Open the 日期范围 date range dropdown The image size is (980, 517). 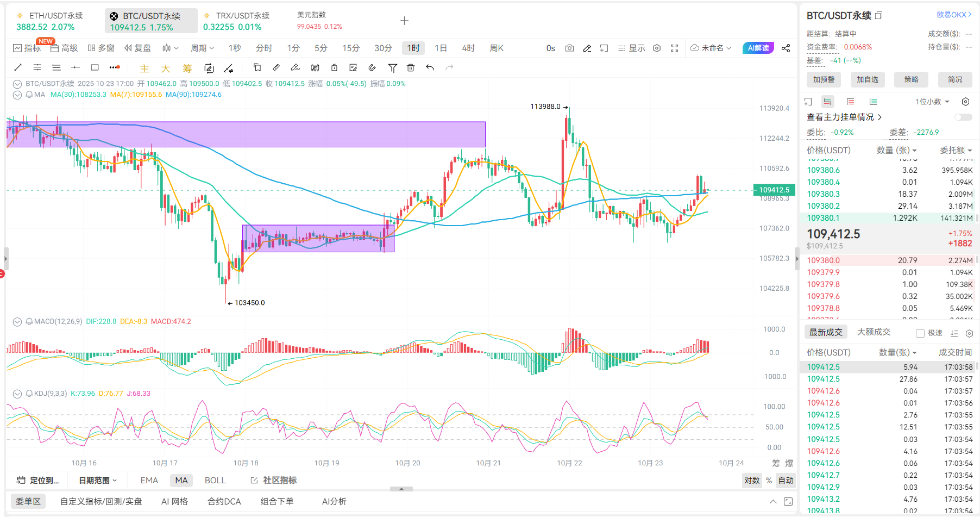pos(98,481)
